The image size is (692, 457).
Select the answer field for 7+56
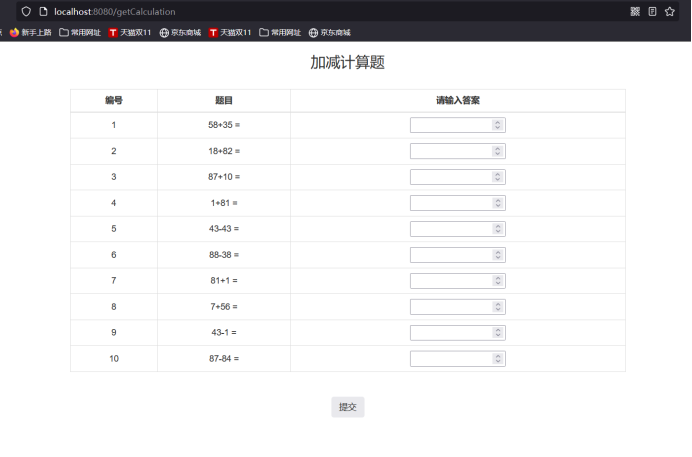click(458, 307)
